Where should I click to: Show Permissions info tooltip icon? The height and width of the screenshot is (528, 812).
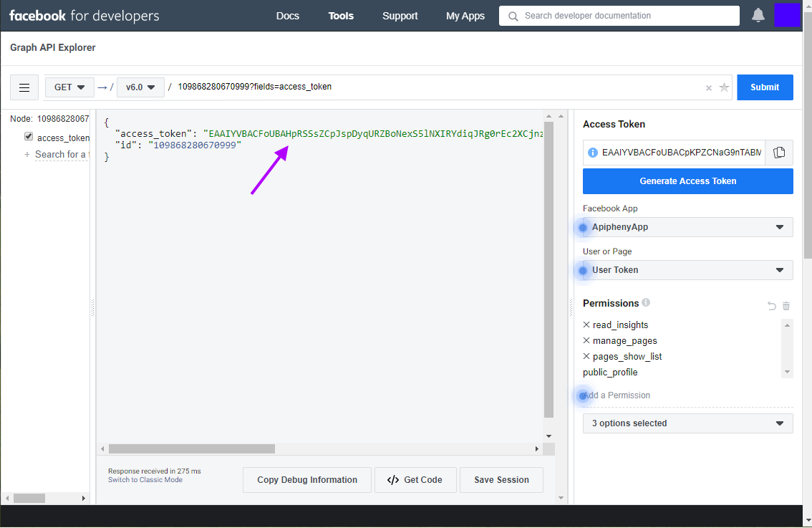click(646, 302)
